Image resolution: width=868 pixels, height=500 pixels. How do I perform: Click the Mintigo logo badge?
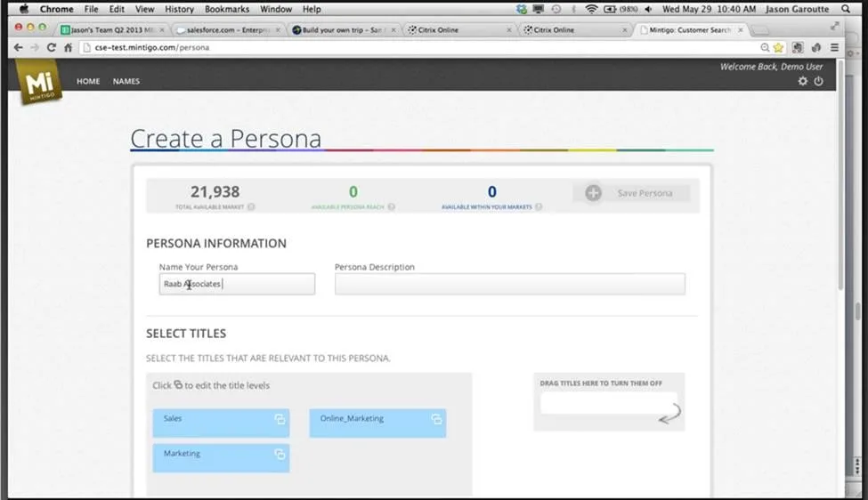point(39,82)
